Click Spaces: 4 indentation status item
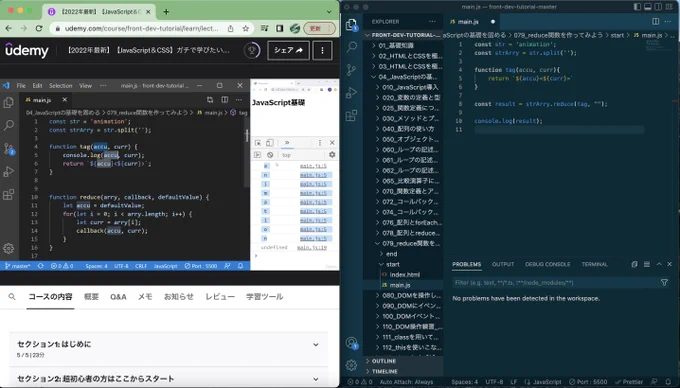The width and height of the screenshot is (680, 388). tap(464, 382)
